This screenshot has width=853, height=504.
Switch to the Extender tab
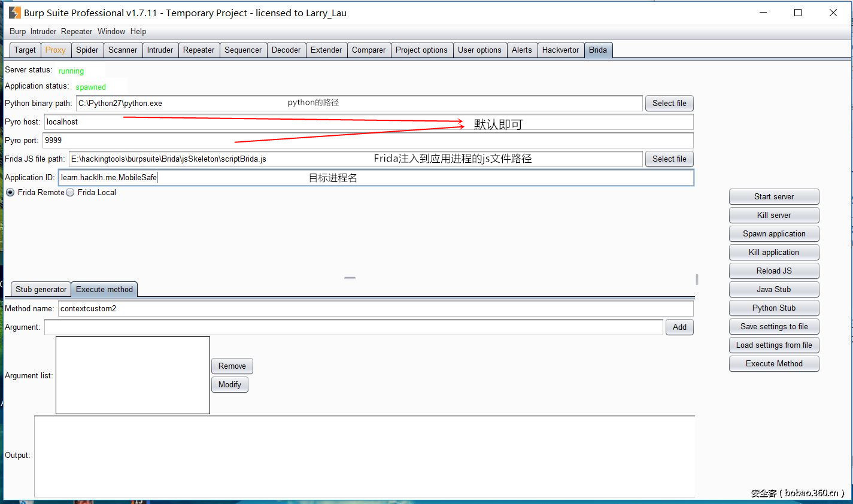326,50
